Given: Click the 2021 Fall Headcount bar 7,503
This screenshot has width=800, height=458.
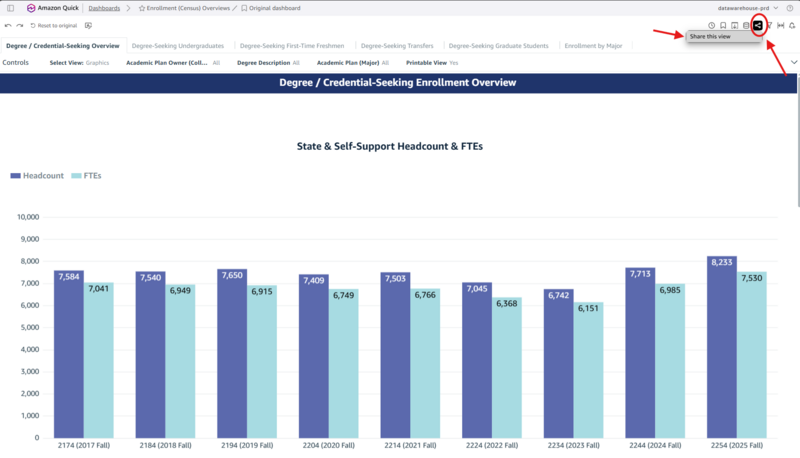Looking at the screenshot, I should click(395, 355).
